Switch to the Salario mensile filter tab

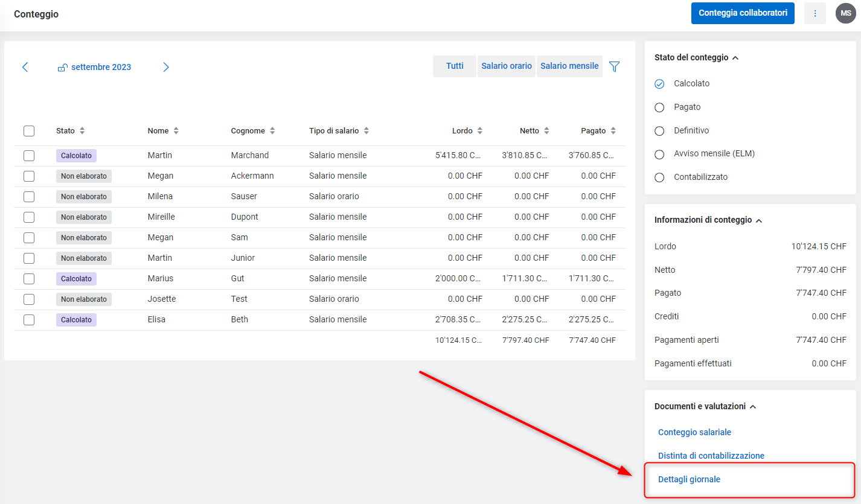(x=569, y=66)
